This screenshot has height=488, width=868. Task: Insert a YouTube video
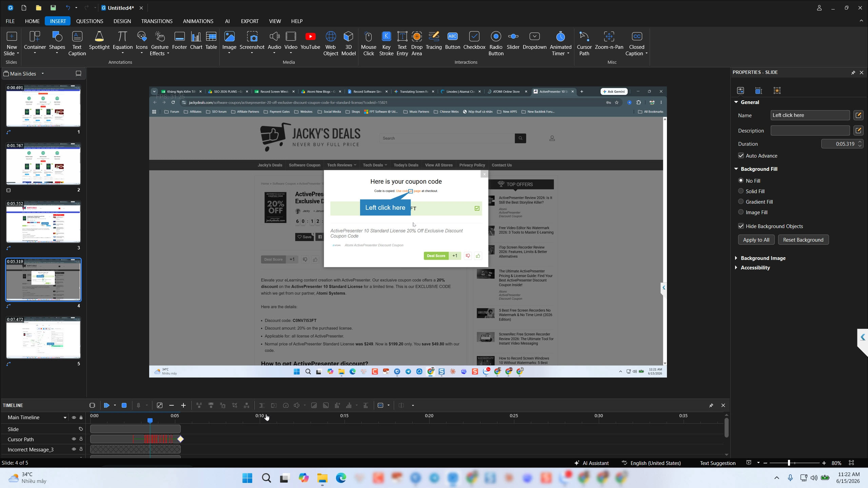pos(310,41)
